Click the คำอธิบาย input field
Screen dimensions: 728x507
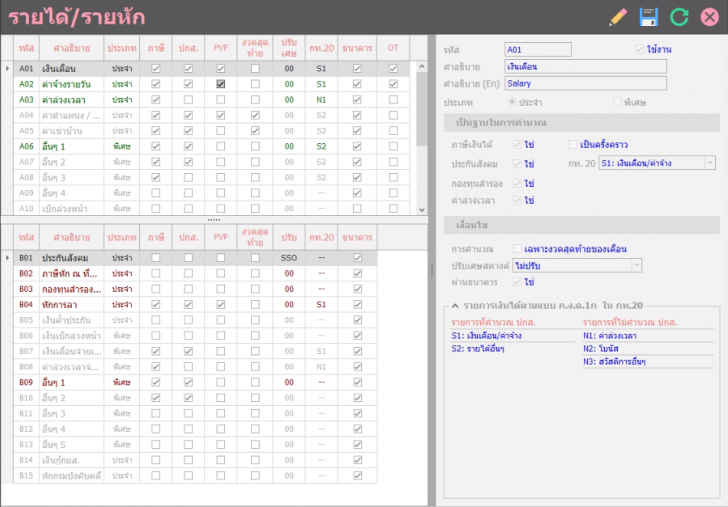pyautogui.click(x=585, y=66)
